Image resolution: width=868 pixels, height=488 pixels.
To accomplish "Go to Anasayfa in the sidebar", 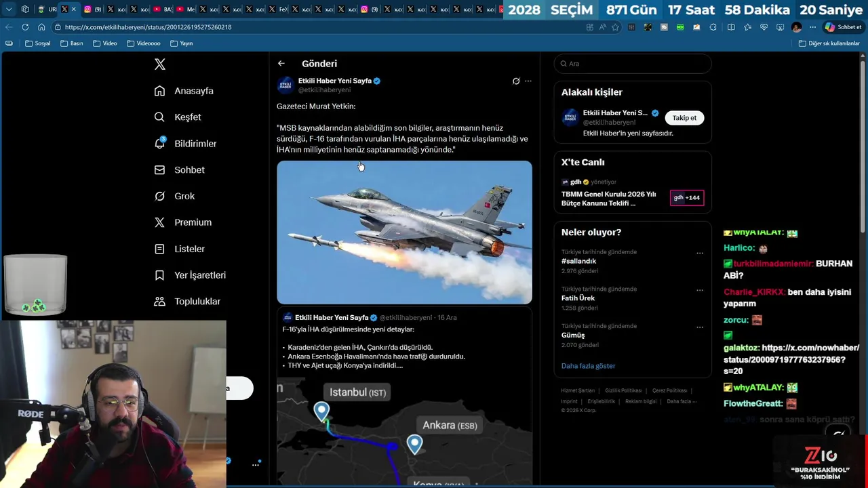I will coord(184,91).
